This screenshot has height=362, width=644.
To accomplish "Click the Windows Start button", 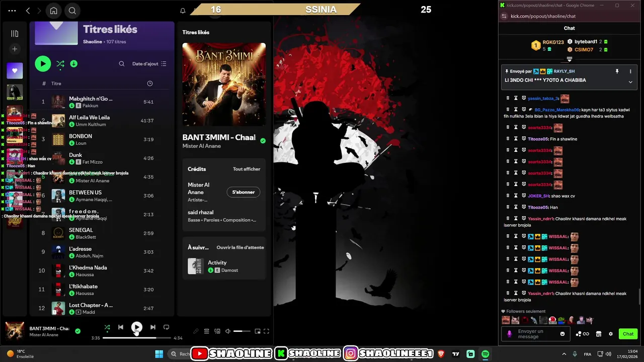I will (159, 354).
